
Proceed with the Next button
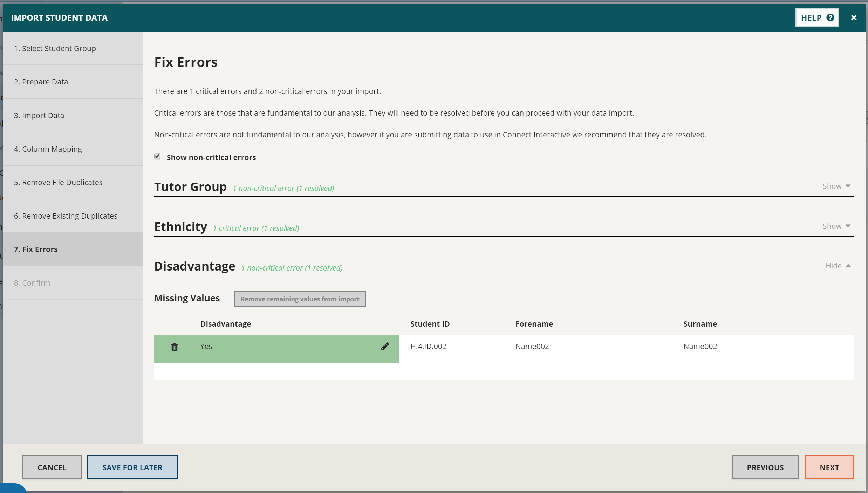pos(829,467)
